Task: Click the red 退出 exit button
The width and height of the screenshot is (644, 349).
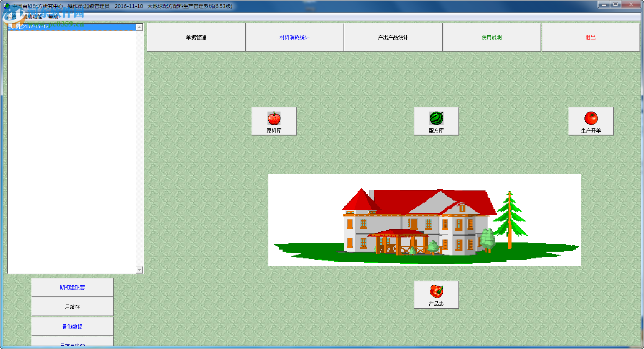Action: pyautogui.click(x=591, y=37)
